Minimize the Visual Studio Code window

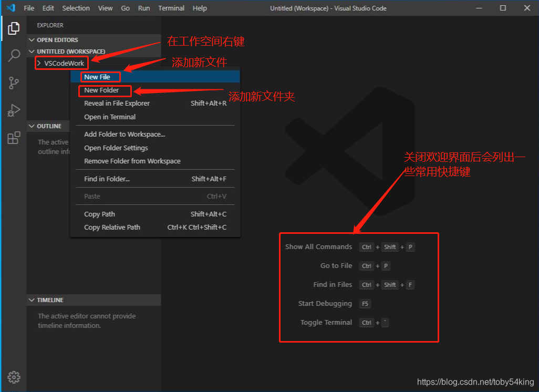(x=479, y=8)
